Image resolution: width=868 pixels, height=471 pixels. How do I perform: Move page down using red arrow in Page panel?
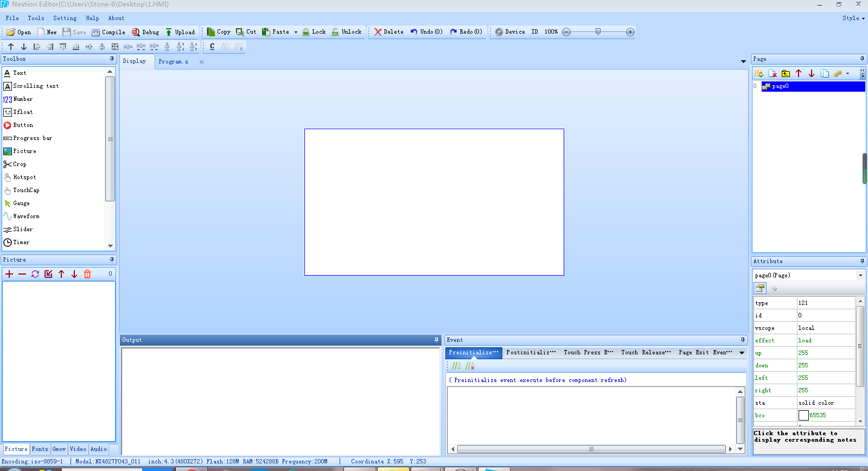coord(812,73)
